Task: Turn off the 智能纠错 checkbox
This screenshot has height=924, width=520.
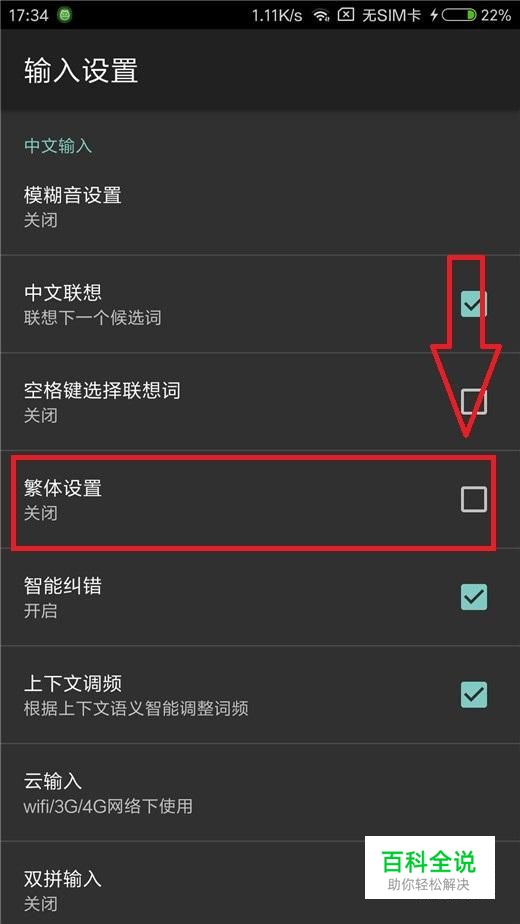Action: tap(473, 597)
